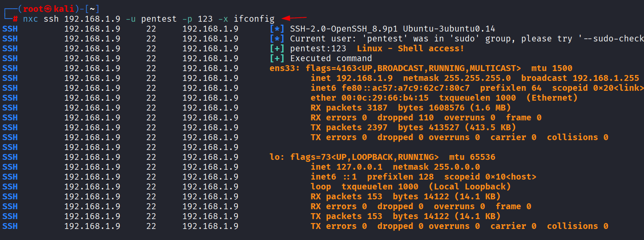This screenshot has width=644, height=240.
Task: Click 'dropped 110' value
Action: click(x=405, y=118)
